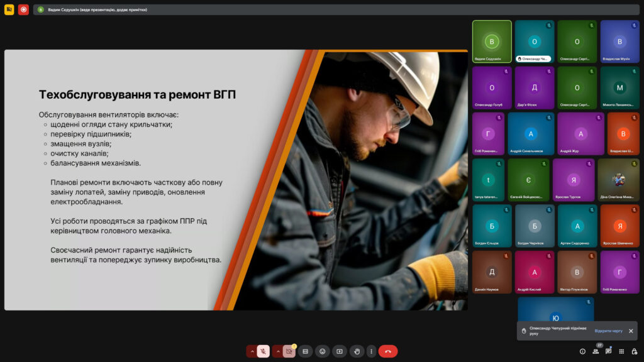Click the present screen button

coord(340,351)
